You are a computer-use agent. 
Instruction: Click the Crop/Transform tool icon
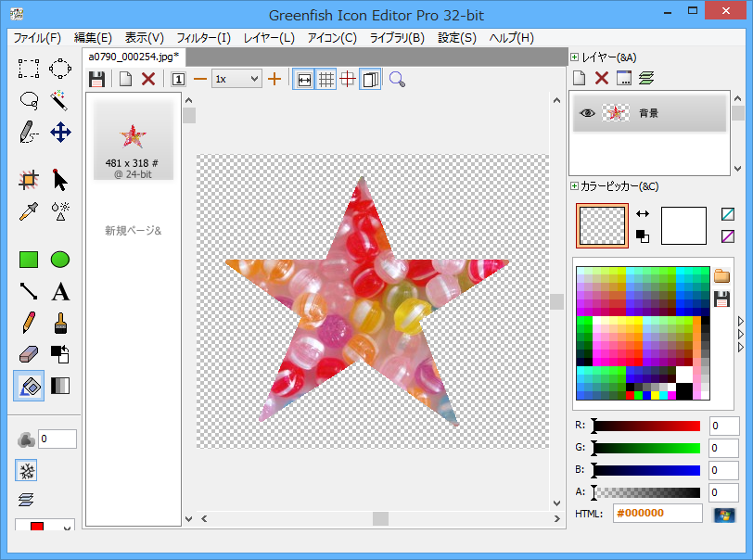pos(29,180)
